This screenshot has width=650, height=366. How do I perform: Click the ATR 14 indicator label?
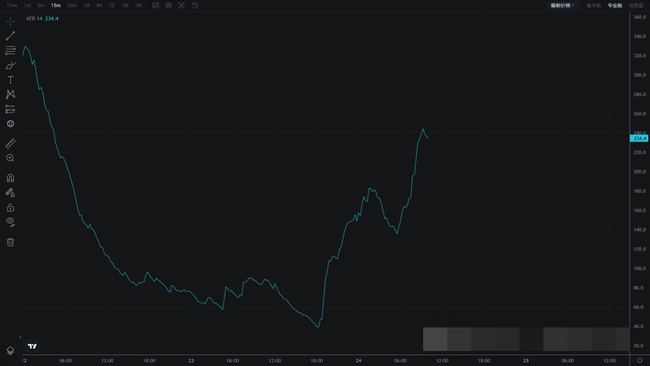(x=34, y=19)
